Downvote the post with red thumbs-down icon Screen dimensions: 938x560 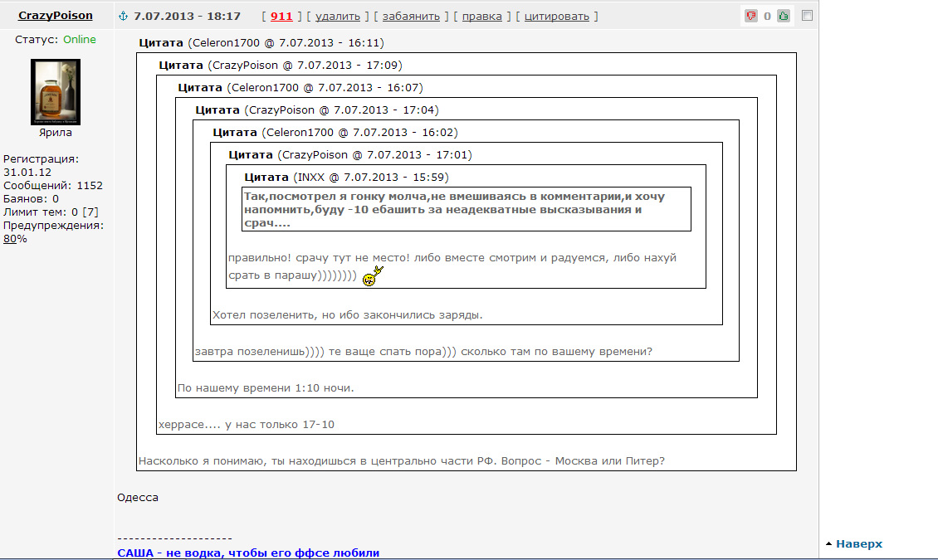pyautogui.click(x=750, y=16)
